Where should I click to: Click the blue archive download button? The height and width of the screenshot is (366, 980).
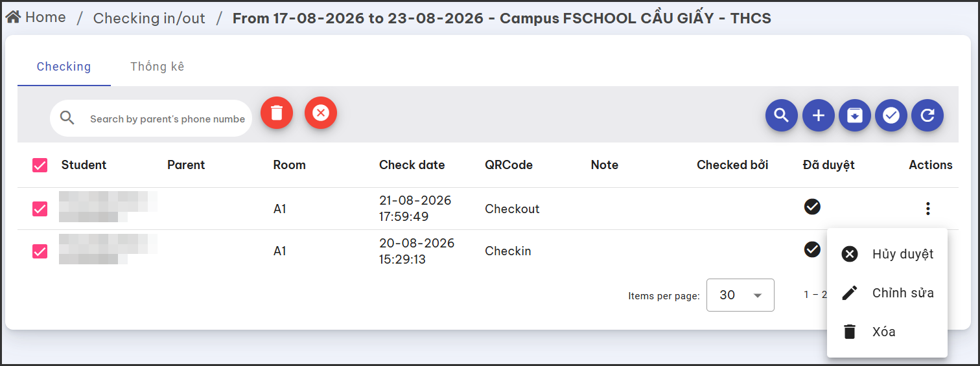(x=855, y=116)
